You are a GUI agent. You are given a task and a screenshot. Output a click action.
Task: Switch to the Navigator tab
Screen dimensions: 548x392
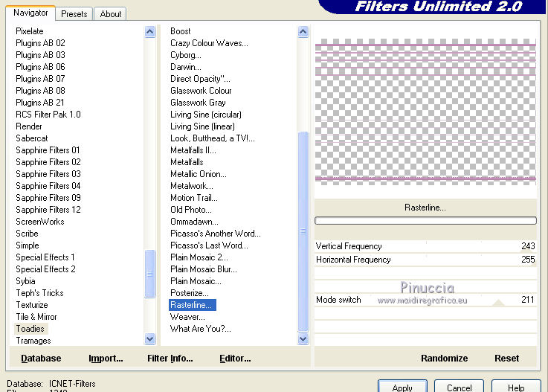[30, 13]
